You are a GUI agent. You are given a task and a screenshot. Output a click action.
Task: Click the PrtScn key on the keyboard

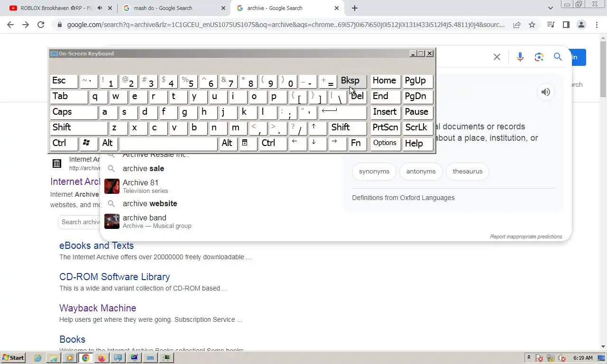[386, 128]
